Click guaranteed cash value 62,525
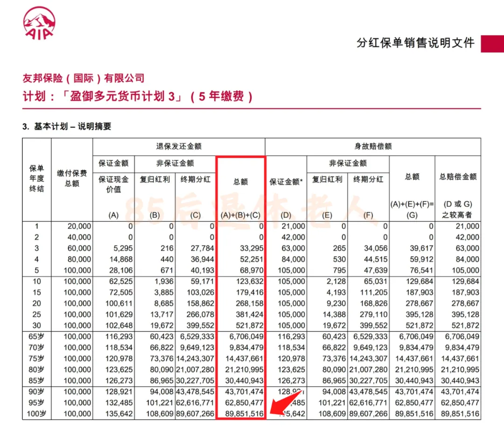 pos(121,281)
